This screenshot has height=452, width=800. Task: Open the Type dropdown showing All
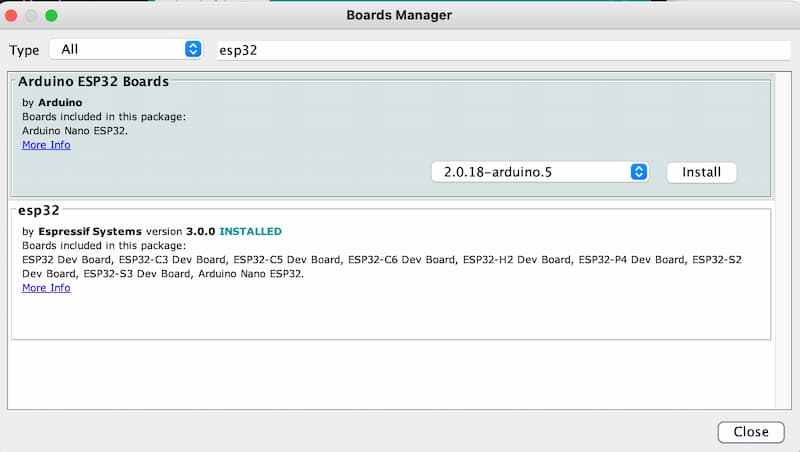pos(127,49)
